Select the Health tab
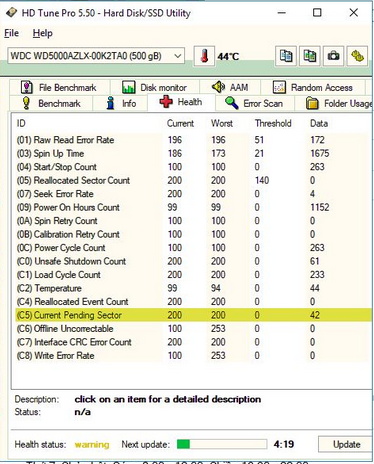Screen dimensions: 374x464 coord(181,102)
